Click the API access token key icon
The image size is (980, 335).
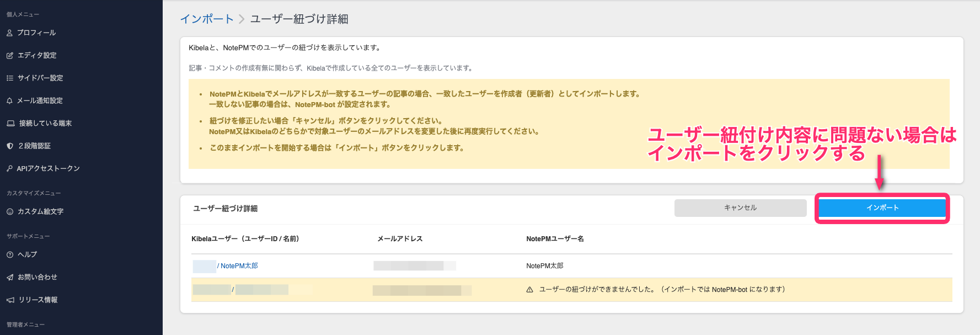coord(9,169)
